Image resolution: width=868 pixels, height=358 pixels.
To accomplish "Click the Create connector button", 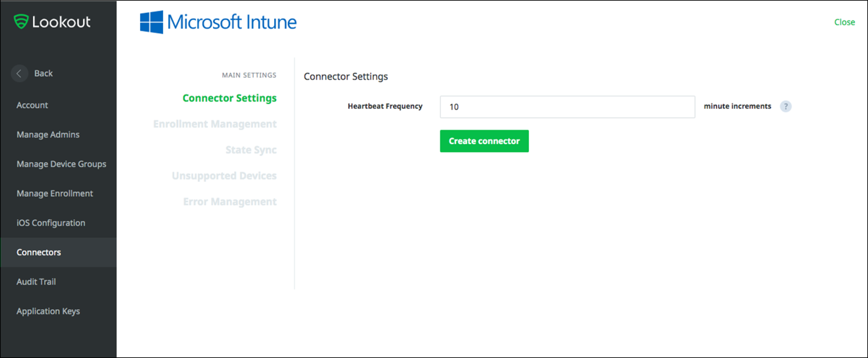I will 484,141.
